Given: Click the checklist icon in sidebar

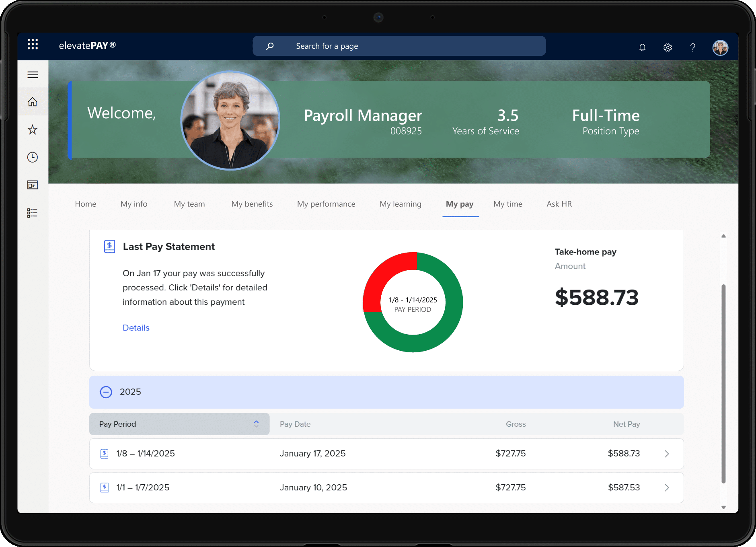Looking at the screenshot, I should (x=33, y=213).
